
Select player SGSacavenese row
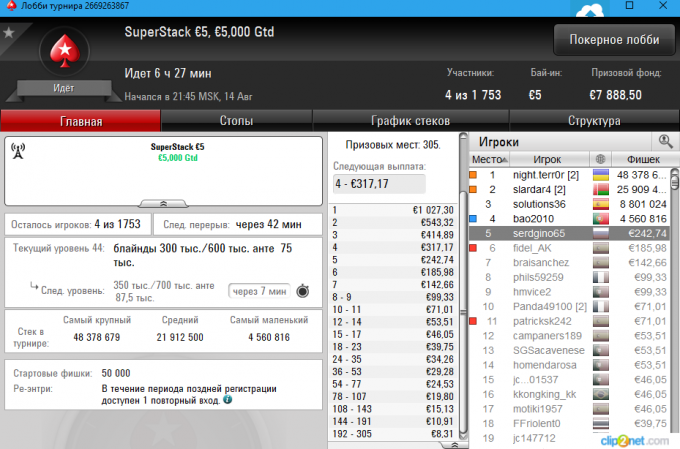[x=569, y=351]
